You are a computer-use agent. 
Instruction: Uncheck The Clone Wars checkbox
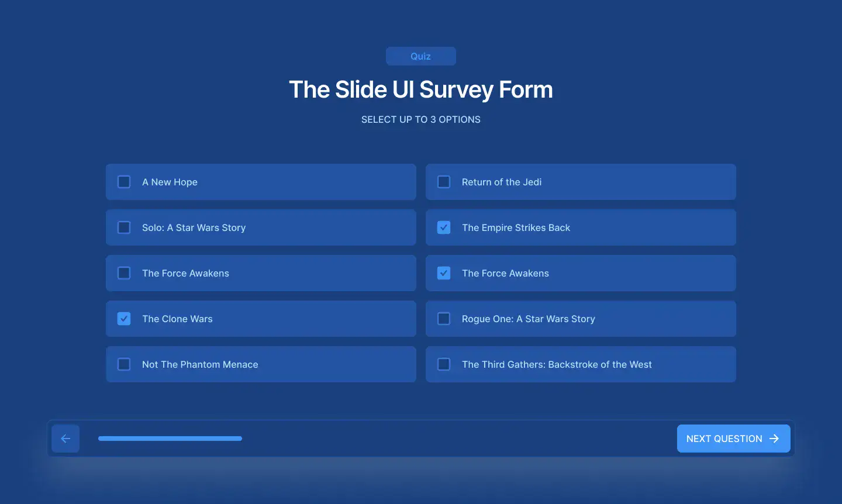[124, 319]
